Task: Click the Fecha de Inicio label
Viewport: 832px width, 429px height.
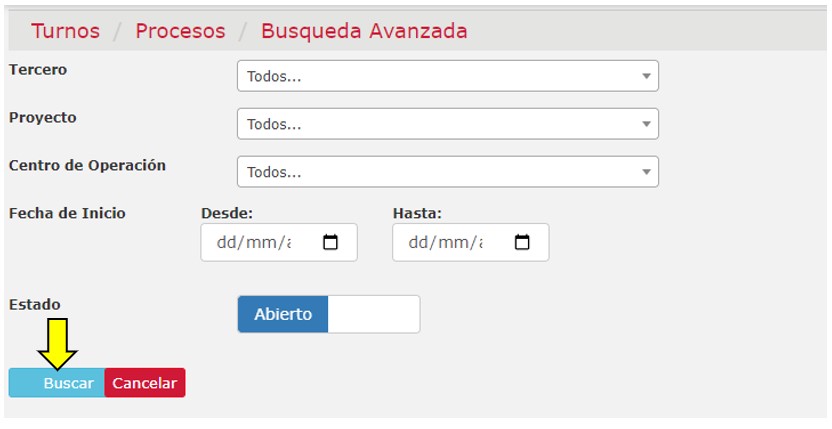Action: (67, 213)
